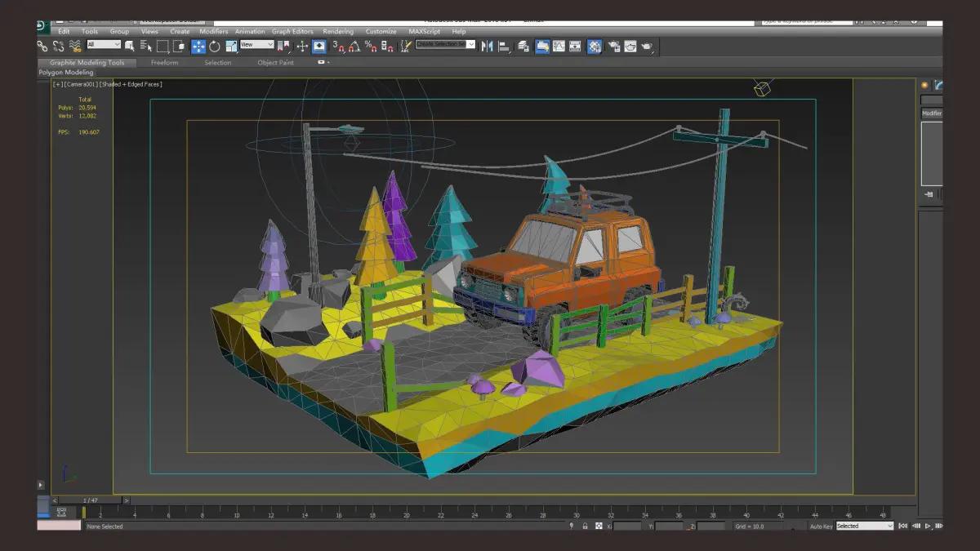Open the selection filter 'All' dropdown

point(104,45)
